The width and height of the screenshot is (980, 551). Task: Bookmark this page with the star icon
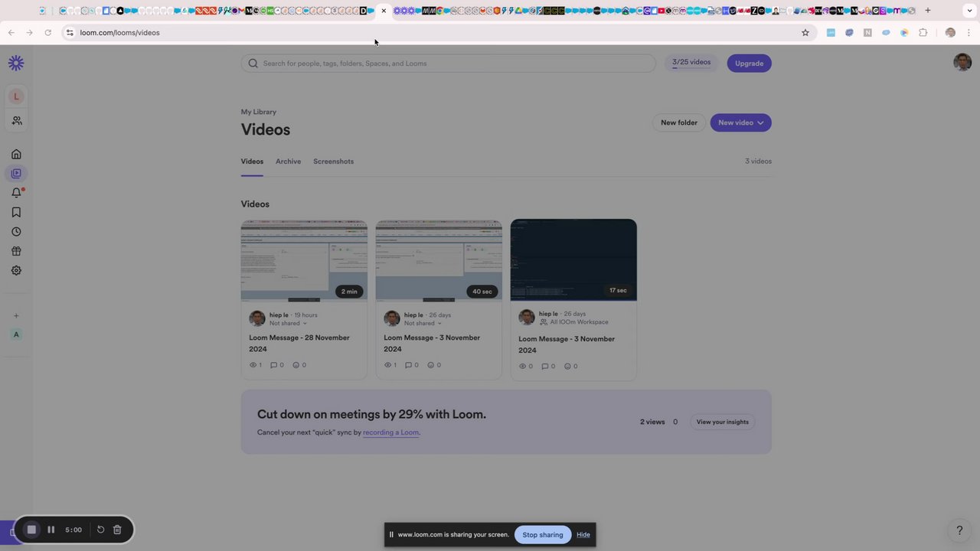(x=805, y=33)
